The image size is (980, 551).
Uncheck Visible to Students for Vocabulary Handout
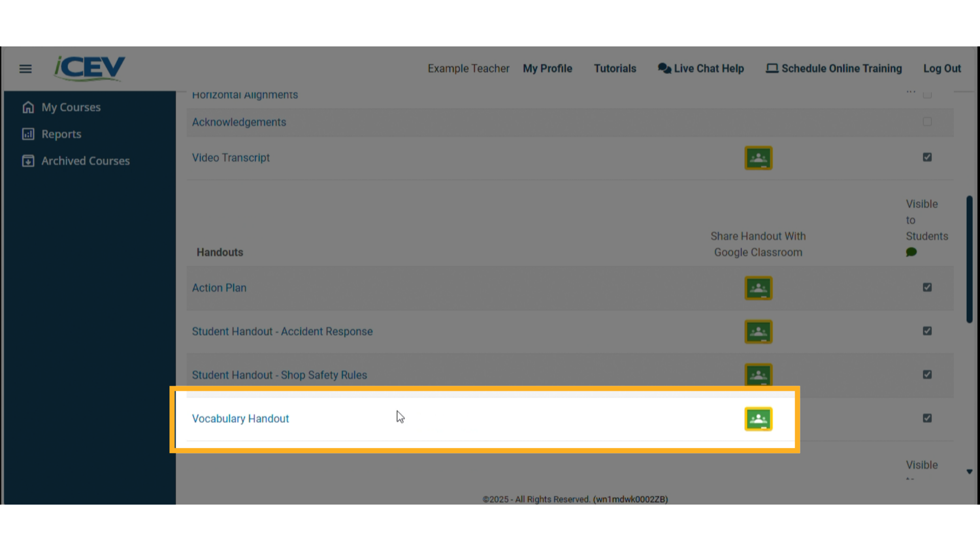(927, 418)
